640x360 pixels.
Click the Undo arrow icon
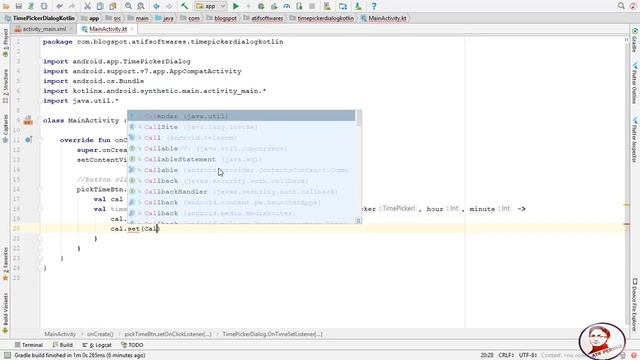coord(59,6)
